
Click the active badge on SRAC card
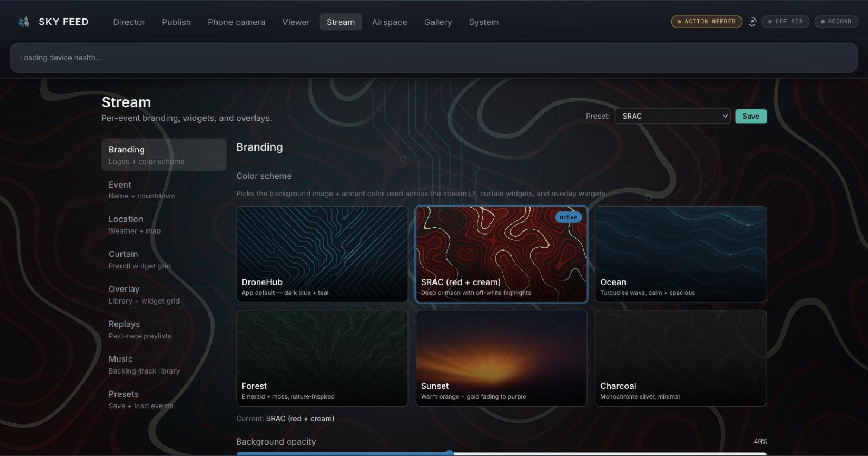tap(568, 217)
